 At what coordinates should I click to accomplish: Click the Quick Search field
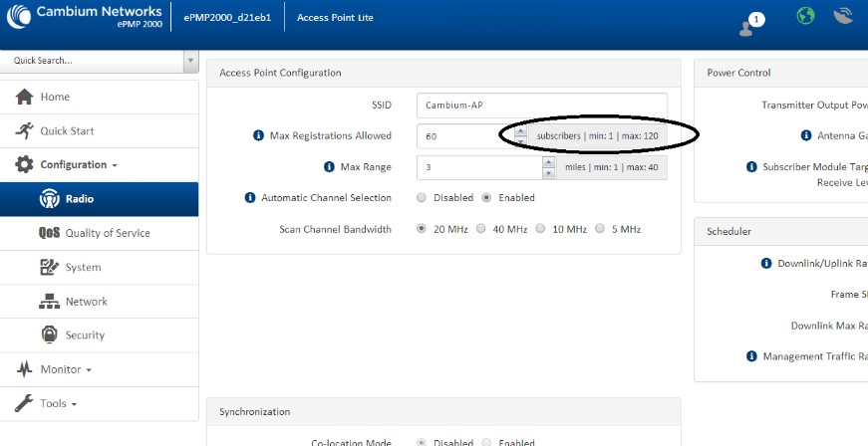pyautogui.click(x=92, y=61)
